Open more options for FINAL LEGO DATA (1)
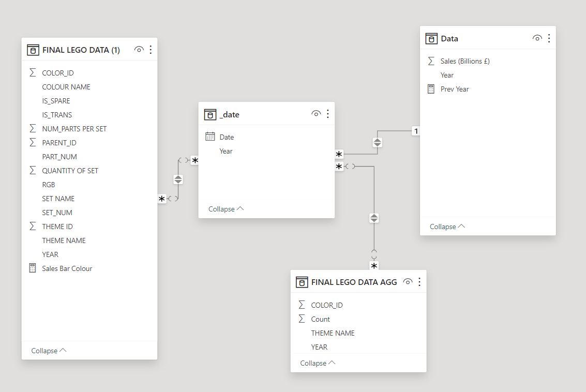The image size is (586, 392). [151, 50]
